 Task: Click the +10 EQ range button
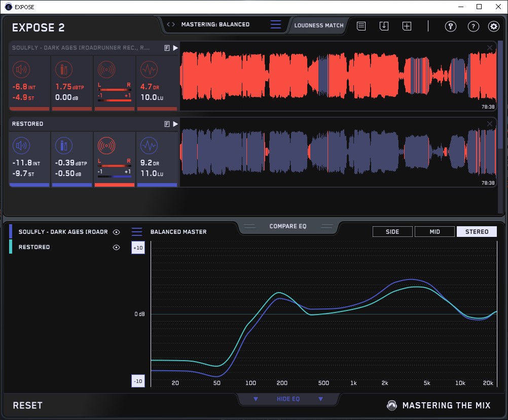click(138, 248)
